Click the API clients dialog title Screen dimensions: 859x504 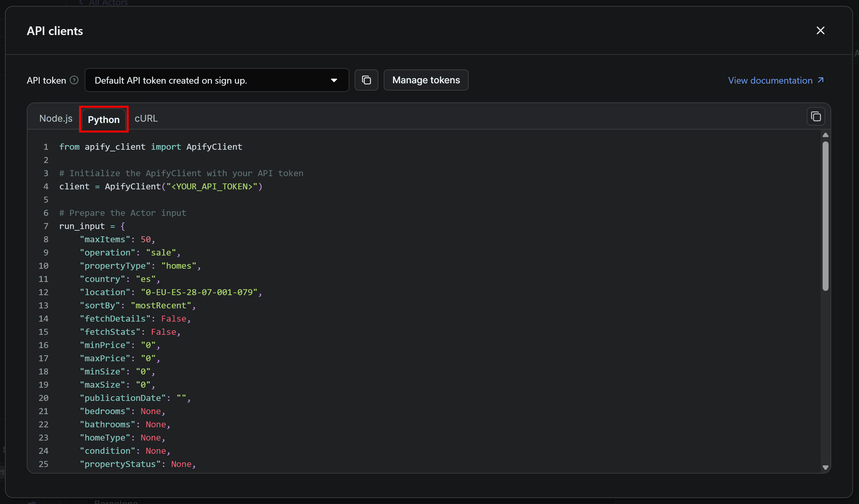click(55, 31)
